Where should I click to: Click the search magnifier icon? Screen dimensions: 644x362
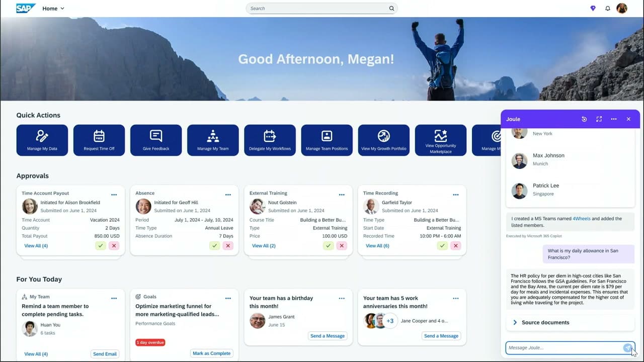tap(391, 9)
